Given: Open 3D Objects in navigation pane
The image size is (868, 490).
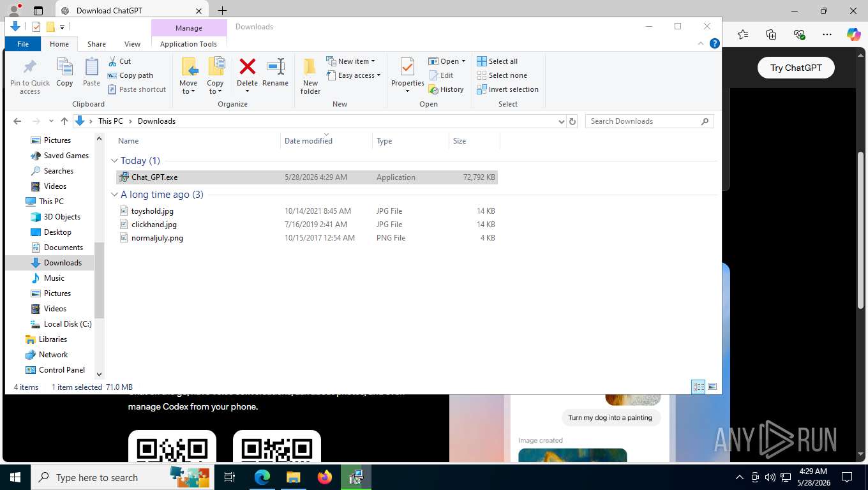Looking at the screenshot, I should [x=56, y=217].
